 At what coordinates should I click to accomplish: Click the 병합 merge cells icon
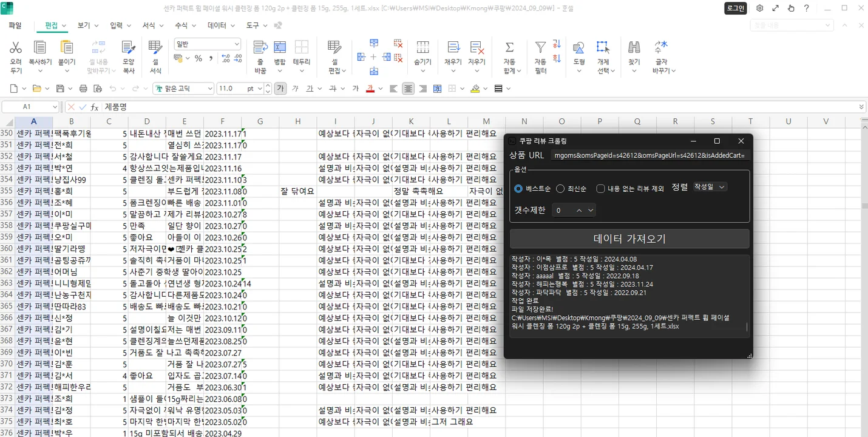pos(280,48)
